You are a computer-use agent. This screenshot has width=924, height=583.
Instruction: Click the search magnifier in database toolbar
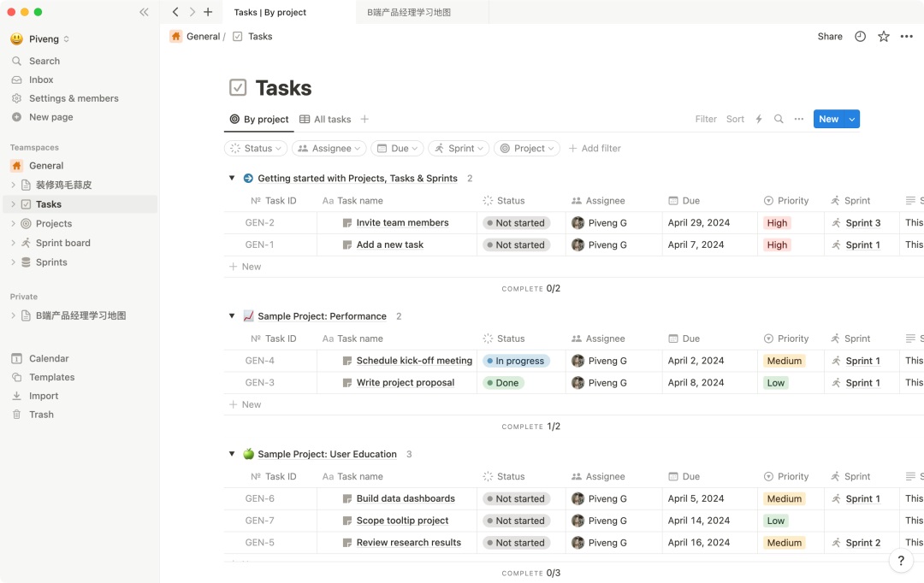[779, 120]
